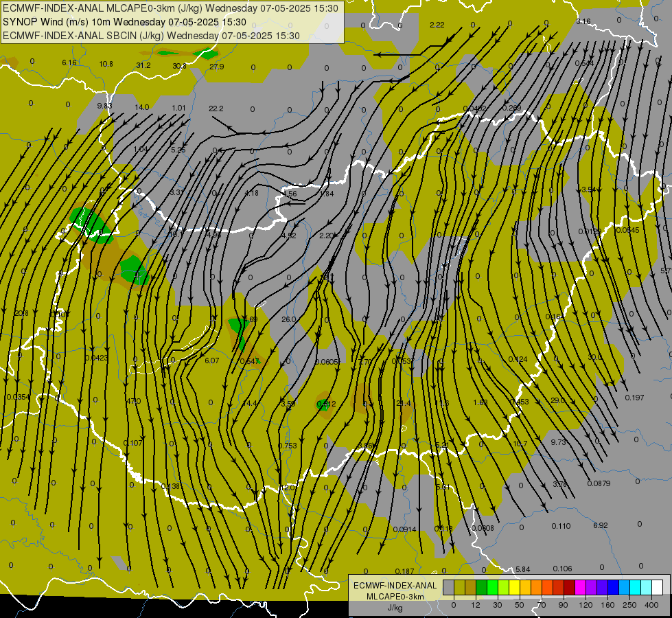Click the map value '14.0'
Viewport: 672px width, 618px height.
(142, 107)
